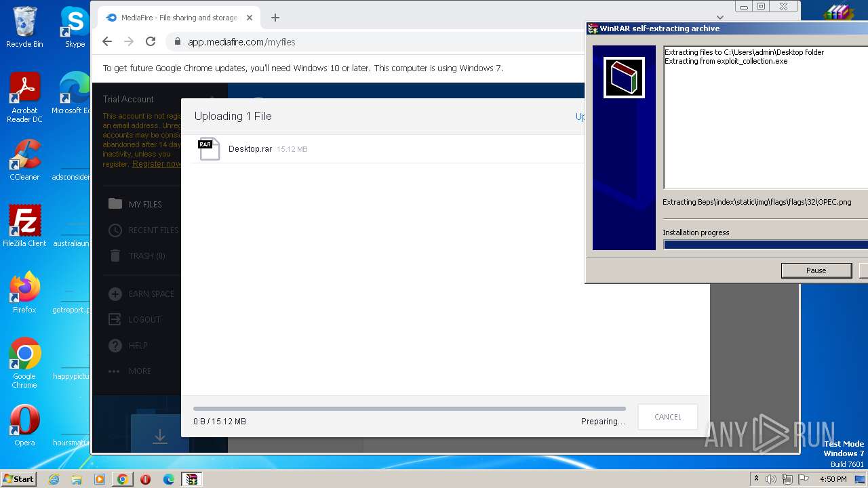This screenshot has width=868, height=488.
Task: Click EARN SPACE sidebar item
Action: [x=142, y=293]
